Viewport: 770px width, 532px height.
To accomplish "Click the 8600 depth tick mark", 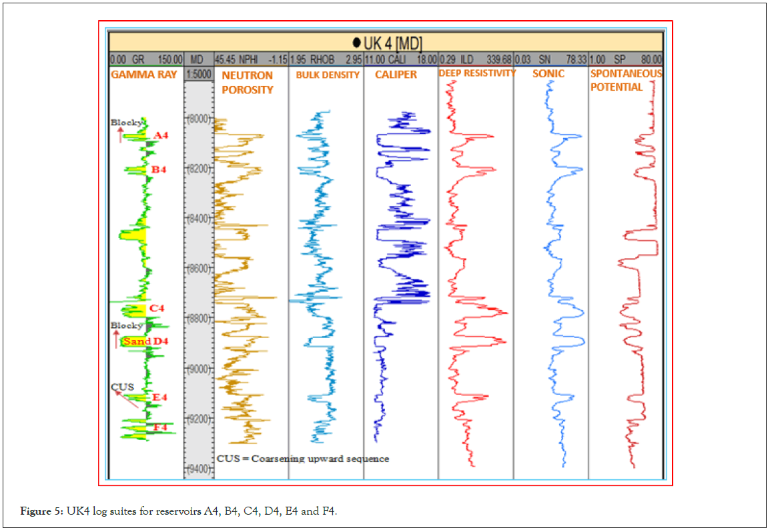I will (x=198, y=268).
